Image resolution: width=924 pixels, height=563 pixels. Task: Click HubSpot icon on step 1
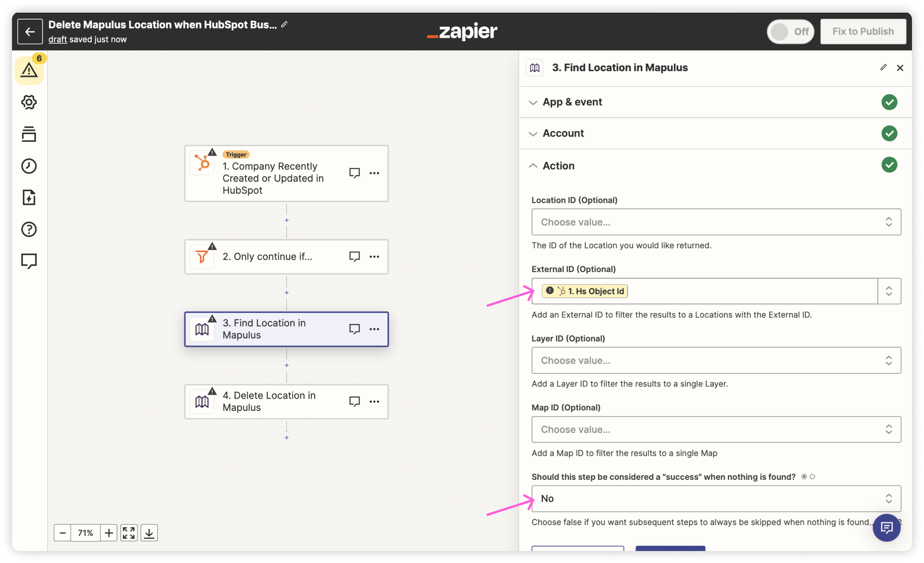202,163
